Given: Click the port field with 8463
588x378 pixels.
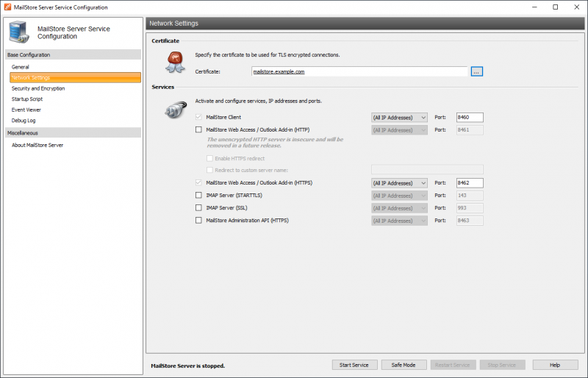Looking at the screenshot, I should point(470,221).
